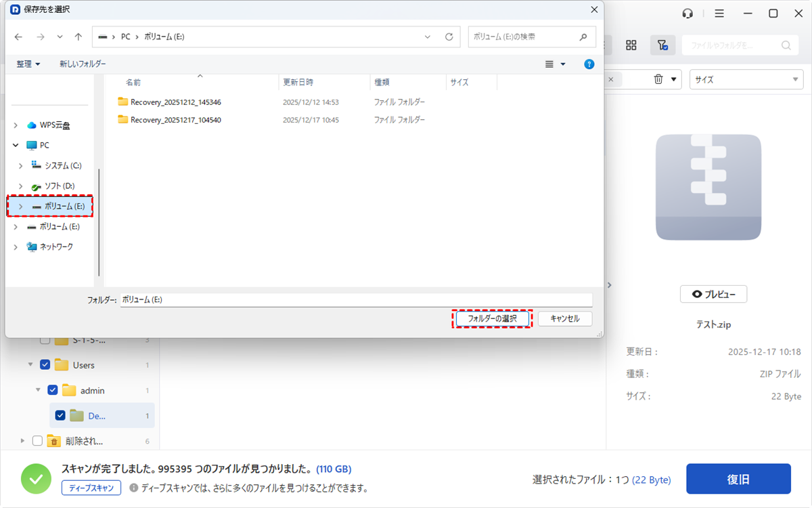Click 新しいフォルダー in the toolbar
Image resolution: width=812 pixels, height=508 pixels.
point(83,64)
